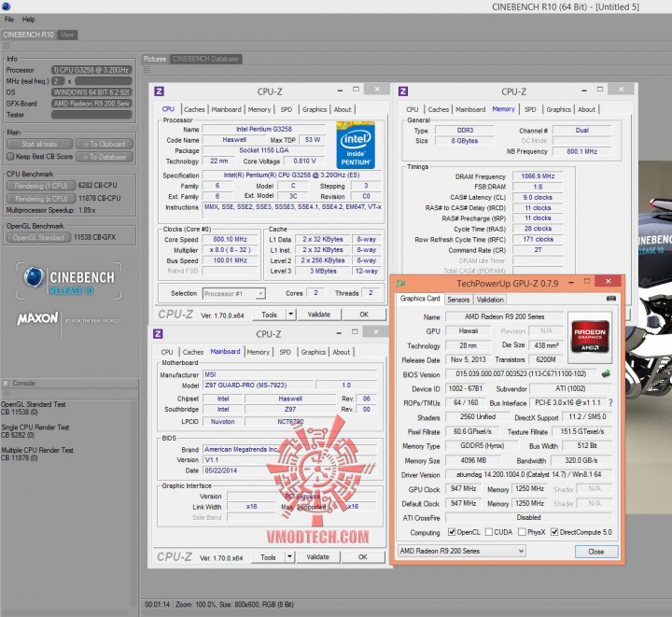Click Validate in the CPU-tab CPU-Z window
This screenshot has height=617, width=672.
click(319, 314)
